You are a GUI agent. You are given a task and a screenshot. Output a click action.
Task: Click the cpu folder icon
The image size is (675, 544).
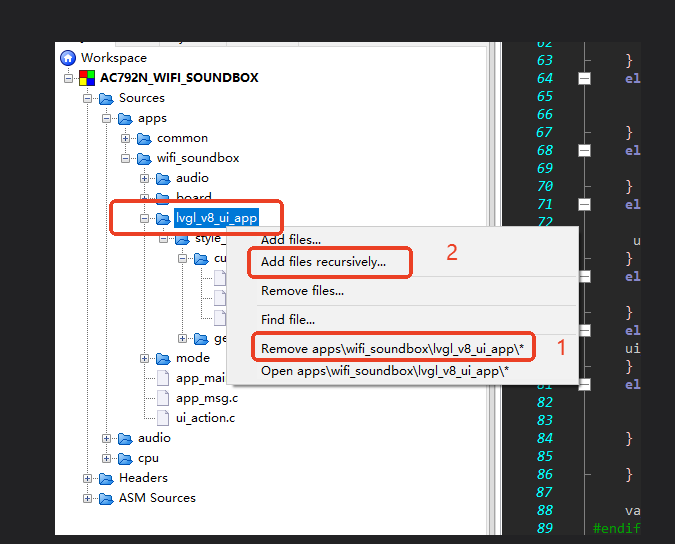click(125, 459)
